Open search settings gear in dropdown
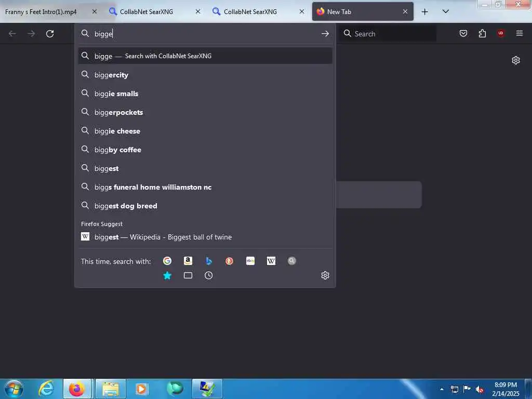 [325, 275]
